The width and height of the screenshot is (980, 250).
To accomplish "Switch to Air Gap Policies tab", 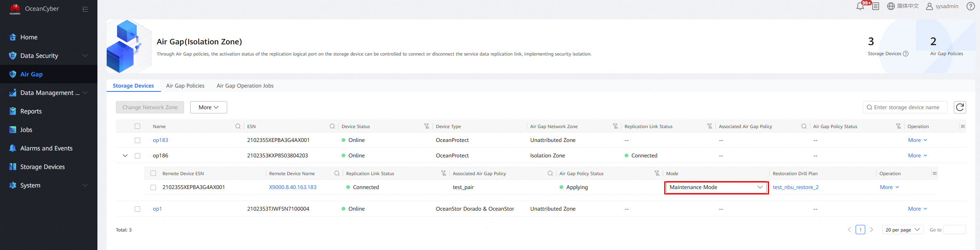I will click(x=185, y=86).
